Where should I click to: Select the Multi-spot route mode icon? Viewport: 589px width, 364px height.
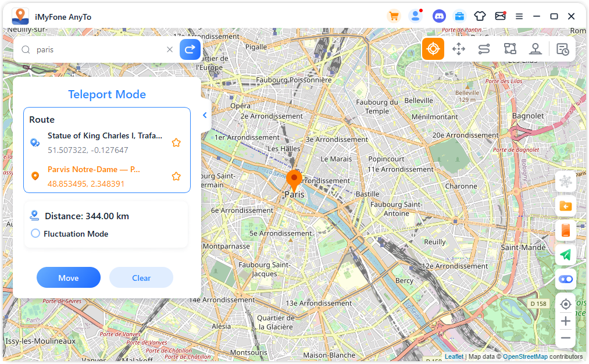pos(510,49)
